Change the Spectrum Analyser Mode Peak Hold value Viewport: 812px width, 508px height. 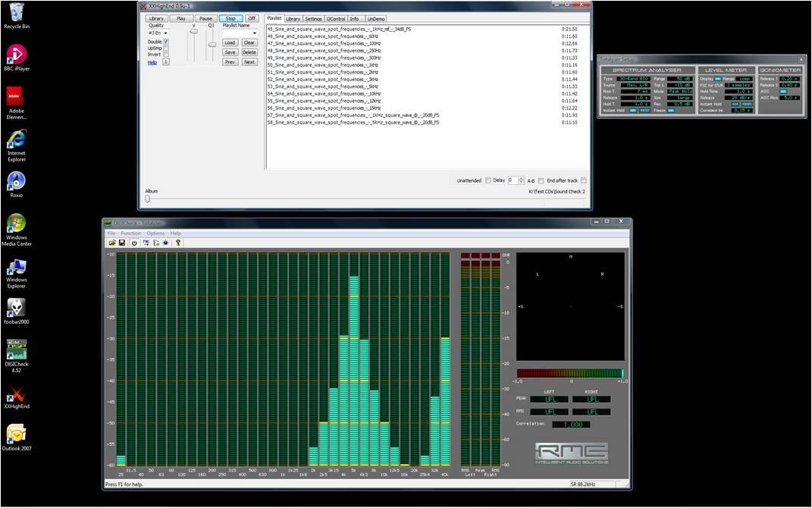[680, 91]
